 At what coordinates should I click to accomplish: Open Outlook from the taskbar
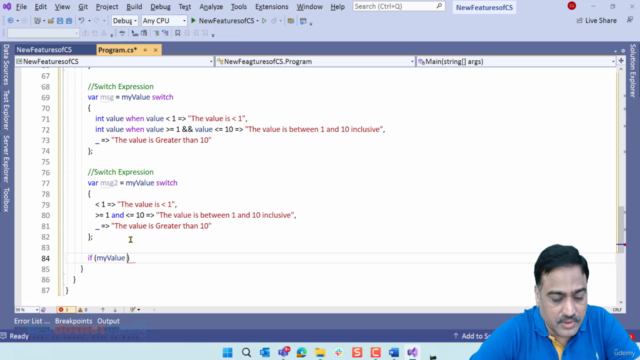265,352
